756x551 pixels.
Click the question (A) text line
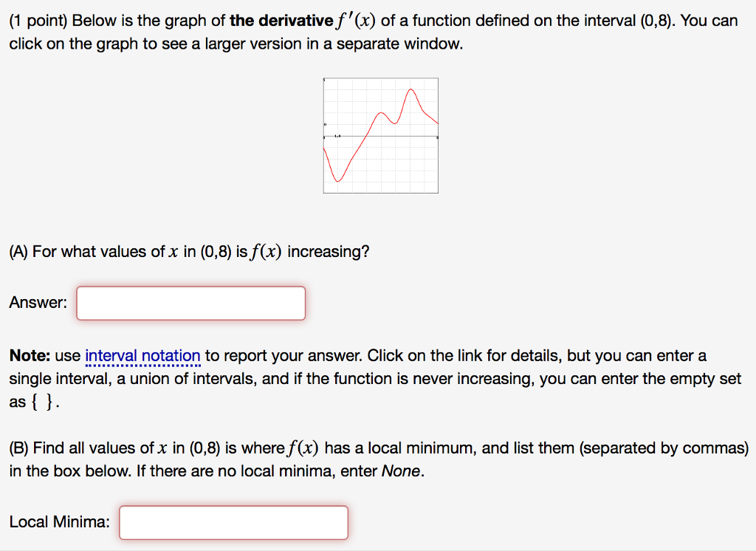pyautogui.click(x=190, y=251)
